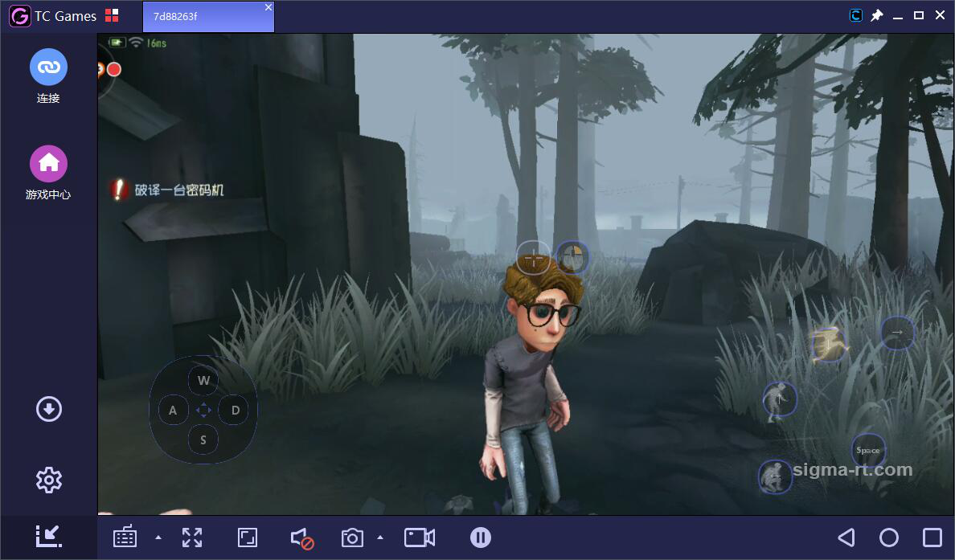This screenshot has height=560, width=955.
Task: Open the 游戏中心 game center
Action: tap(48, 172)
